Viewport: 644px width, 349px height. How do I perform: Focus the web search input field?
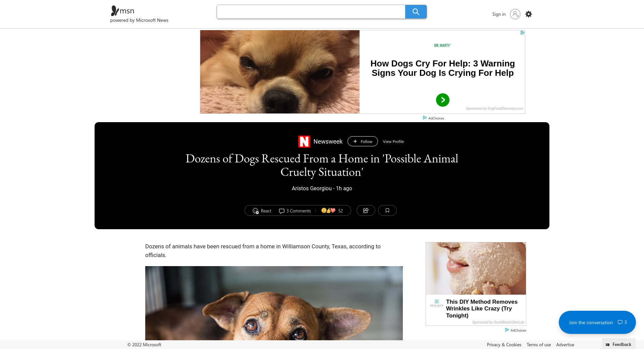tap(311, 12)
